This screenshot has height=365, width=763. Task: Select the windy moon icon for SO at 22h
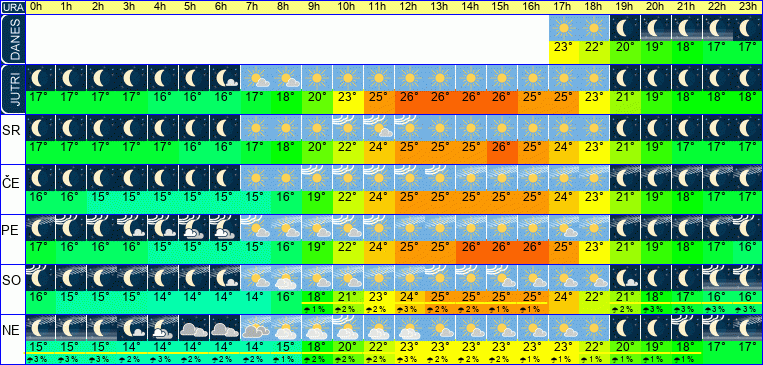pos(718,278)
